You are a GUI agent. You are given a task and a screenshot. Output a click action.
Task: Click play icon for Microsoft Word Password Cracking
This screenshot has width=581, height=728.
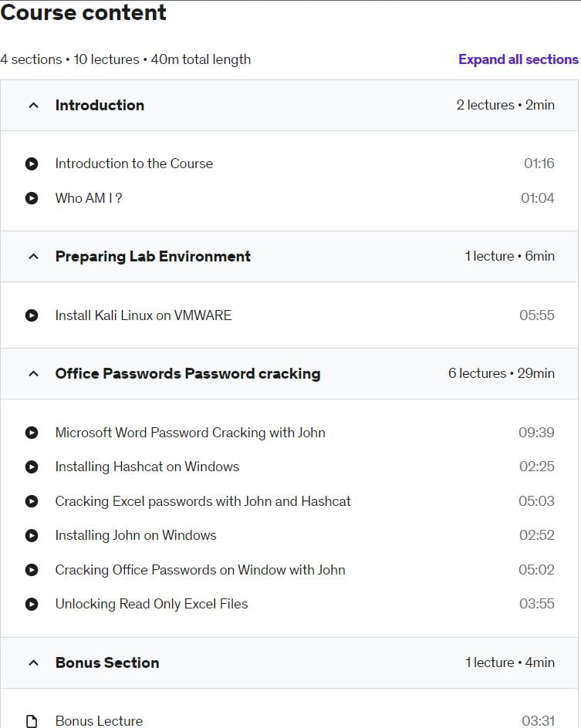(32, 433)
